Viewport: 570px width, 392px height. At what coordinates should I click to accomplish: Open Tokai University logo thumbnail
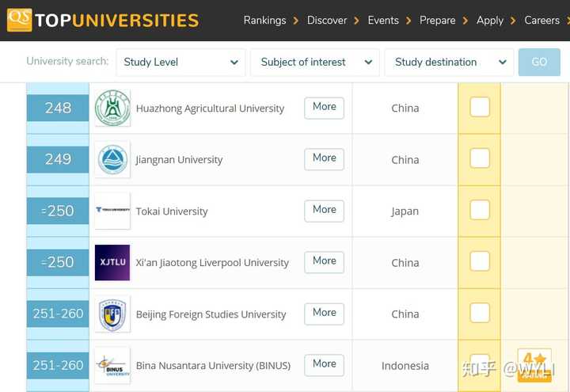coord(112,211)
